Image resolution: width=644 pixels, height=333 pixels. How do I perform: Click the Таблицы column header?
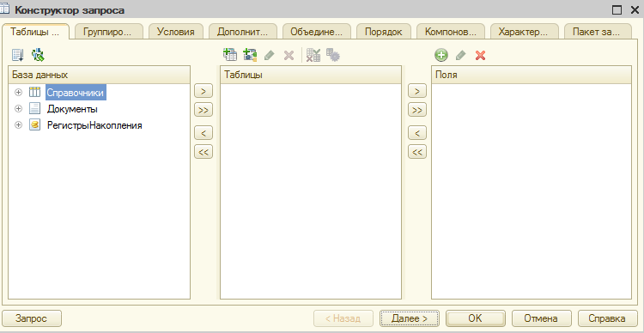pyautogui.click(x=311, y=75)
